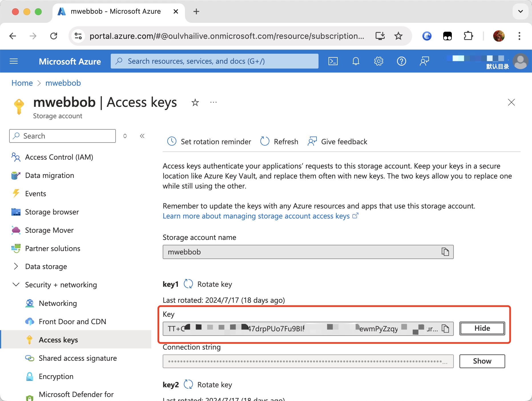
Task: Hide the key1 key value
Action: pos(482,328)
